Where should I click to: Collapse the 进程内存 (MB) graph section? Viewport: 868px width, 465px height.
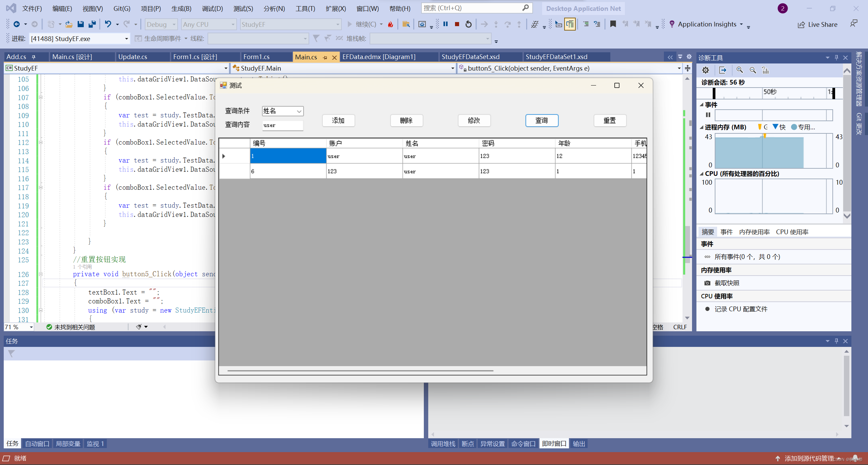coord(702,127)
